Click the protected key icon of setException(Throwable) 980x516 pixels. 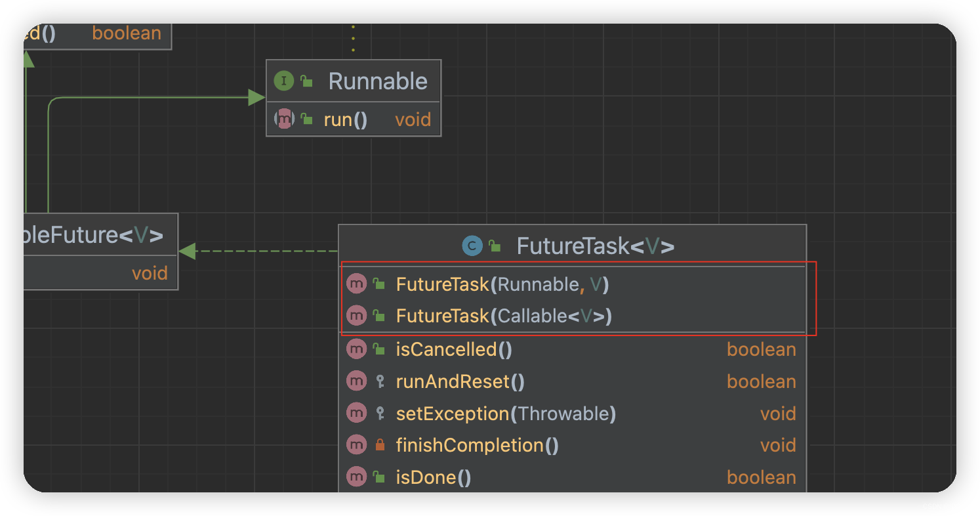coord(379,413)
